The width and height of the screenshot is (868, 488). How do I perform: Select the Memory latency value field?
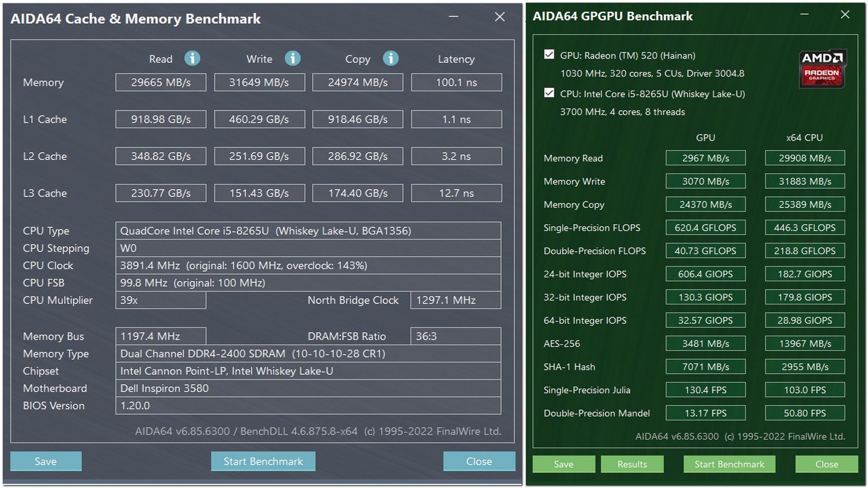[456, 82]
